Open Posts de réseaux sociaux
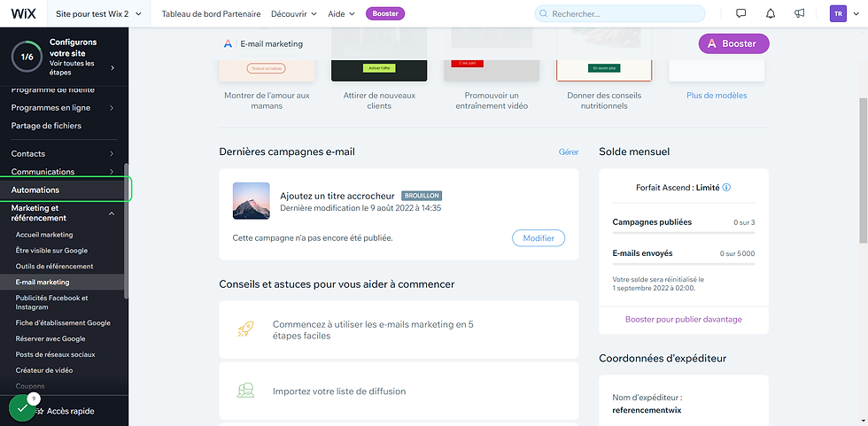The width and height of the screenshot is (868, 426). (55, 354)
